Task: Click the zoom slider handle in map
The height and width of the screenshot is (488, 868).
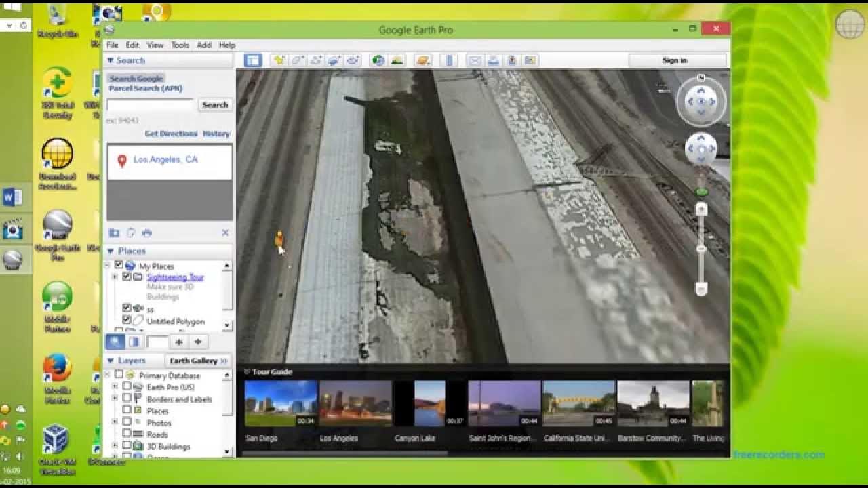Action: tap(701, 249)
